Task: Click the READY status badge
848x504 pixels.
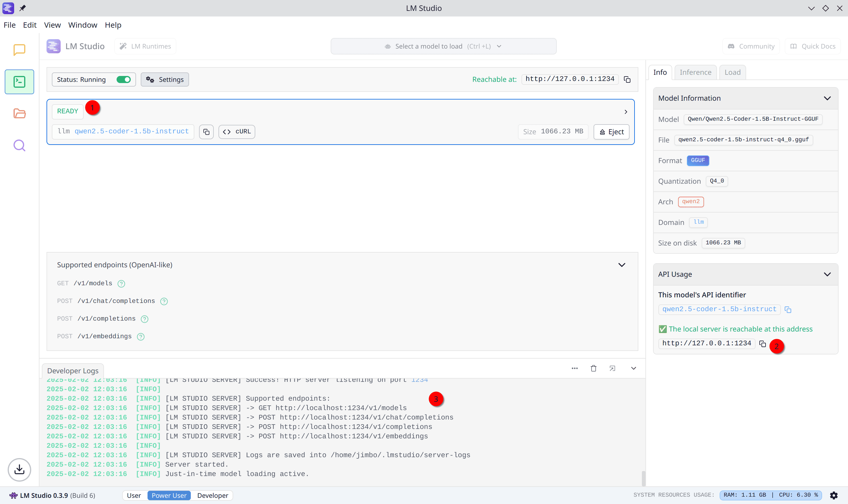Action: [x=68, y=111]
